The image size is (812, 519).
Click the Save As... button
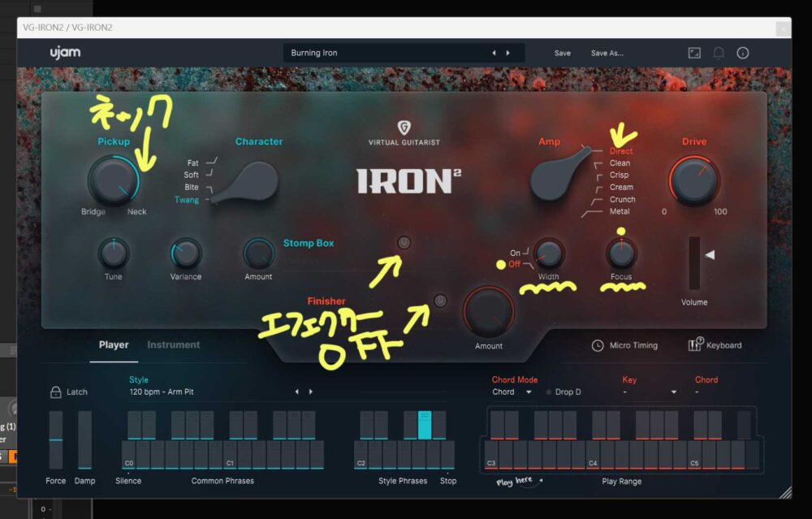click(607, 53)
